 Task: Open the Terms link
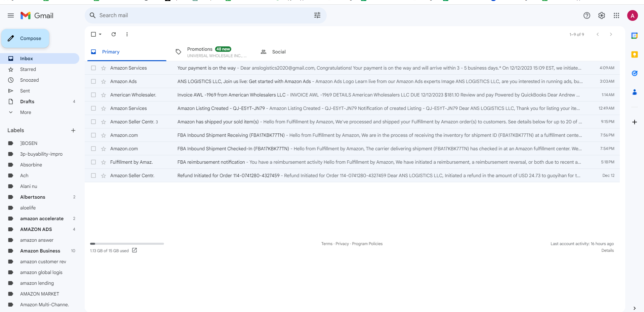tap(327, 244)
